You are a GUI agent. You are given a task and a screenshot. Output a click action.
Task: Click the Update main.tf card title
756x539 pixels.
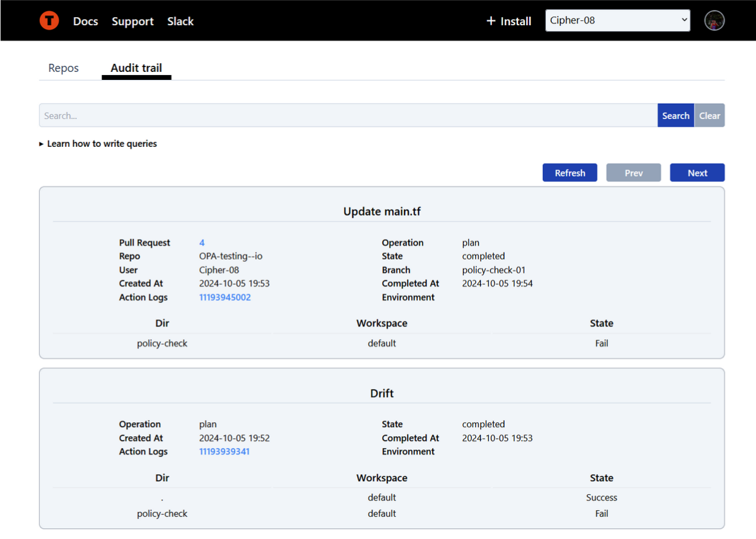point(382,211)
